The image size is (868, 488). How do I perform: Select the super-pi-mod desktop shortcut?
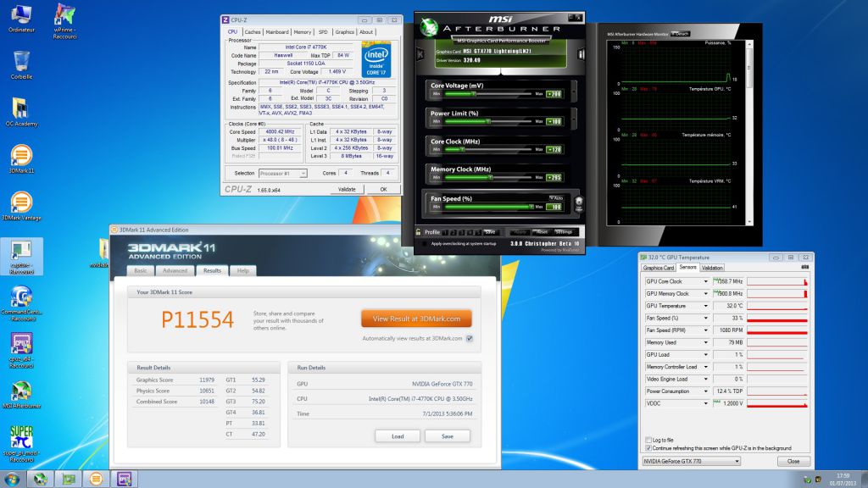(x=21, y=444)
